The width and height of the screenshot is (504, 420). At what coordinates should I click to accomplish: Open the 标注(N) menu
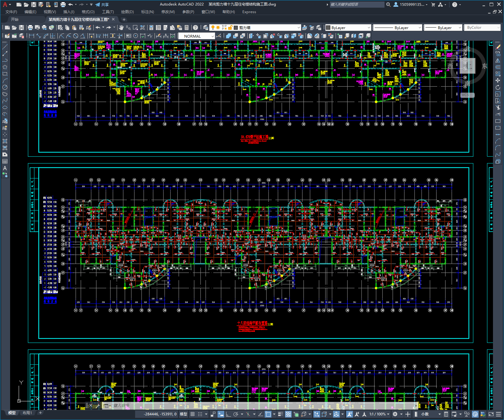coord(147,12)
